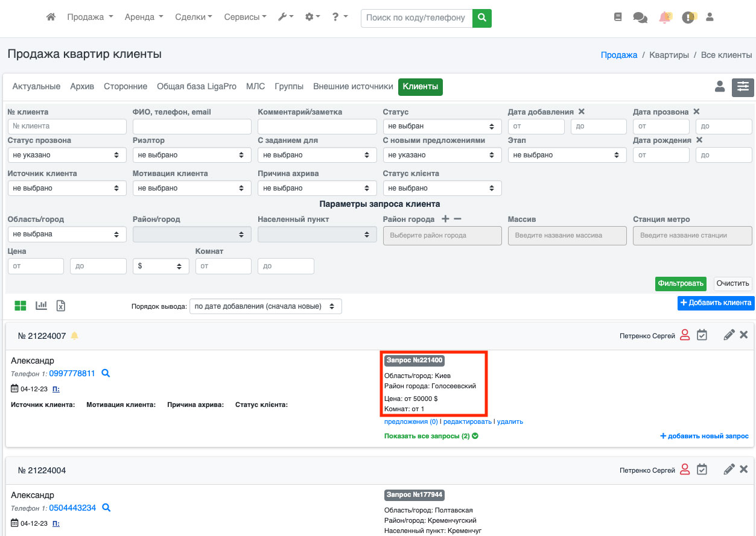Open the Аренда menu
Image resolution: width=756 pixels, height=536 pixels.
coord(144,17)
